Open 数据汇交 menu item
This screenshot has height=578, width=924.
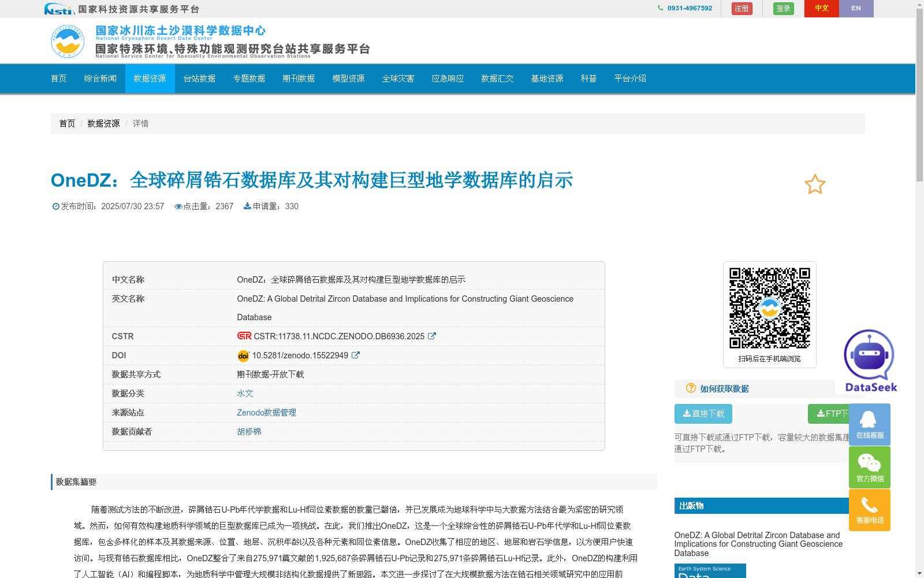coord(498,79)
